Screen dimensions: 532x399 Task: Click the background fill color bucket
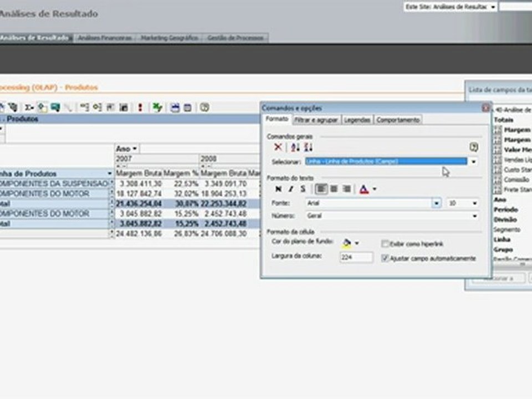click(347, 243)
